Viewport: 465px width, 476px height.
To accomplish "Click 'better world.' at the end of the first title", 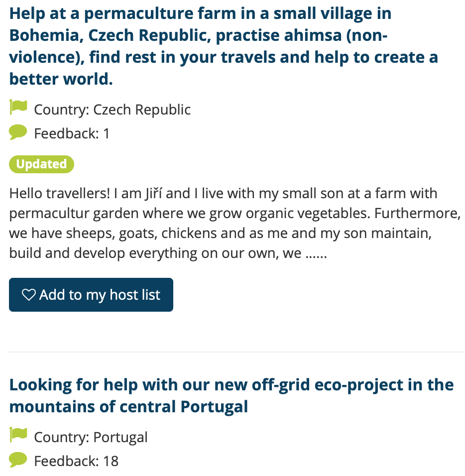I will 61,79.
